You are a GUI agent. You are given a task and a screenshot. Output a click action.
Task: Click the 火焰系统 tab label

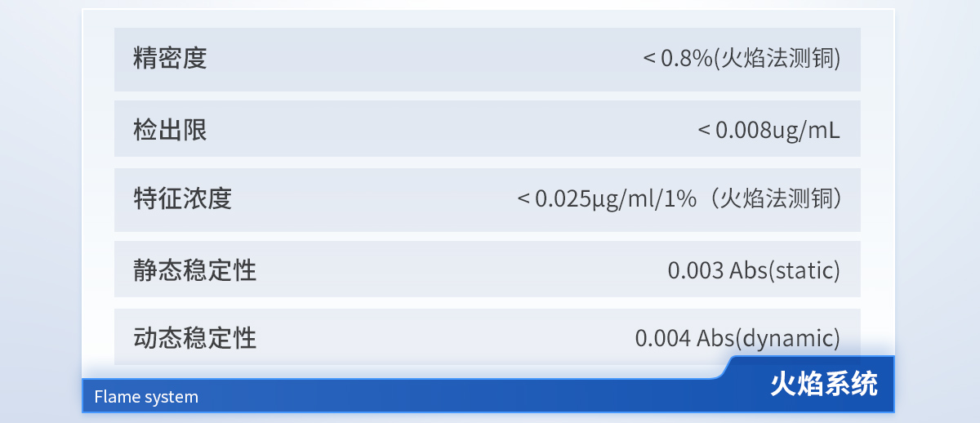[823, 384]
